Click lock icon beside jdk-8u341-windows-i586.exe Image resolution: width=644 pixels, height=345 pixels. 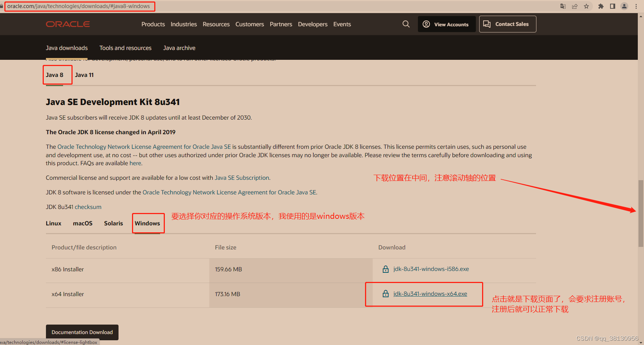point(385,269)
